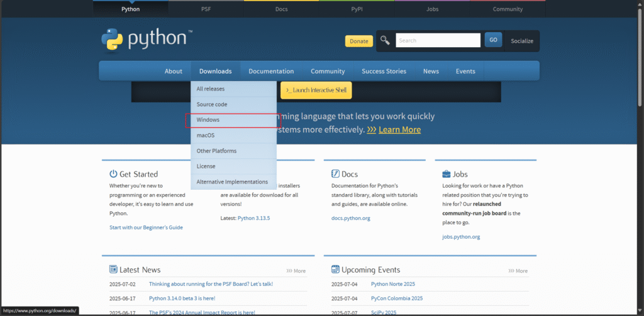Click the Latest News newspaper icon
Screen dimensions: 644x316
pos(113,270)
